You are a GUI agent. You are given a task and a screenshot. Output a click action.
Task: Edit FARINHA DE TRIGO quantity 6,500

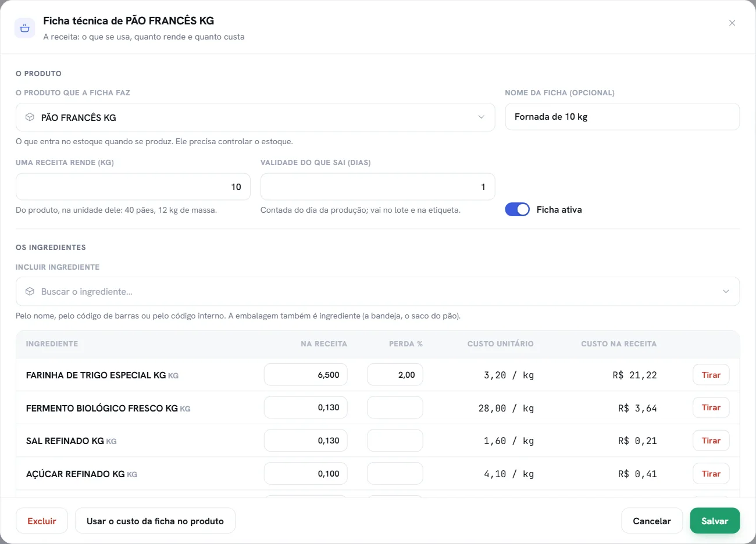(306, 375)
